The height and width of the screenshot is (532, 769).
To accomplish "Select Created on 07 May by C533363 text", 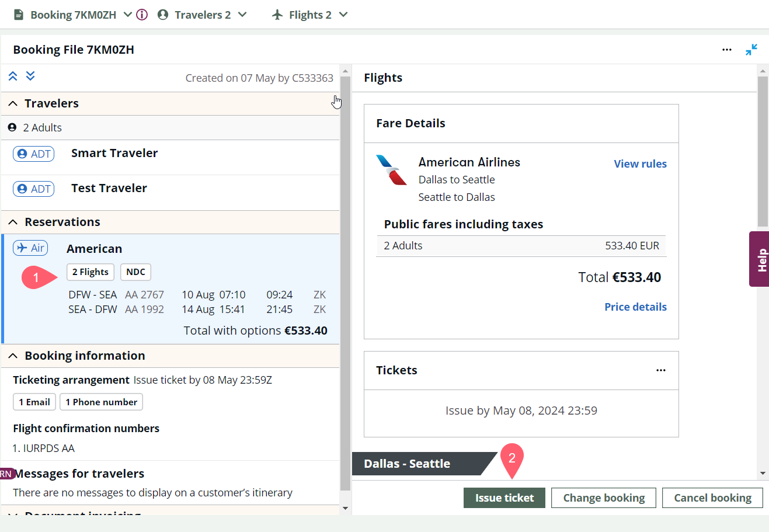I will click(259, 78).
